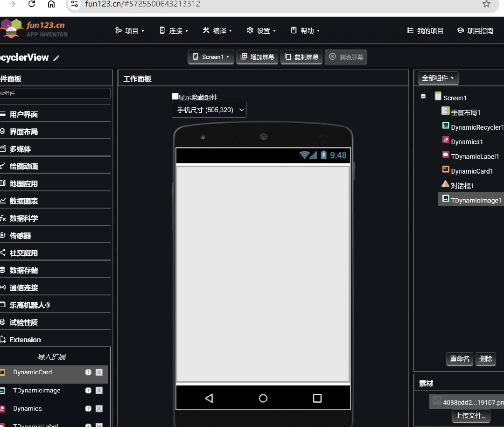
Task: Open the 帮助 menu
Action: coord(305,30)
